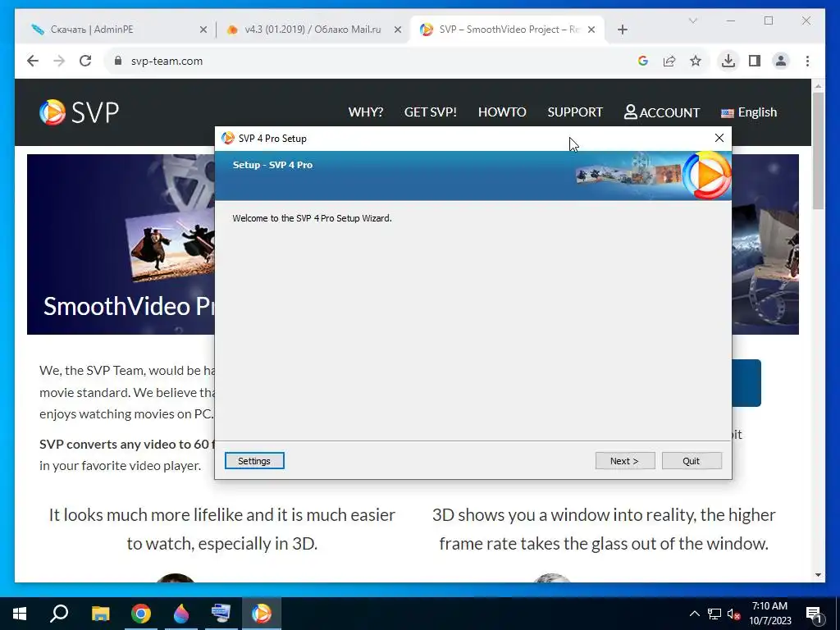Open the English language selector

[x=748, y=112]
